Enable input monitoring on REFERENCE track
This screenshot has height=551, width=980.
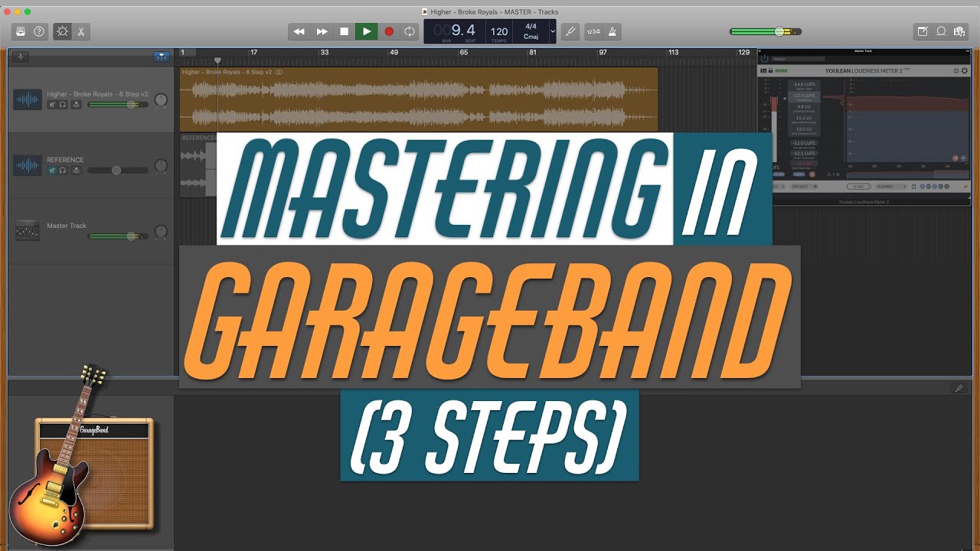click(76, 170)
